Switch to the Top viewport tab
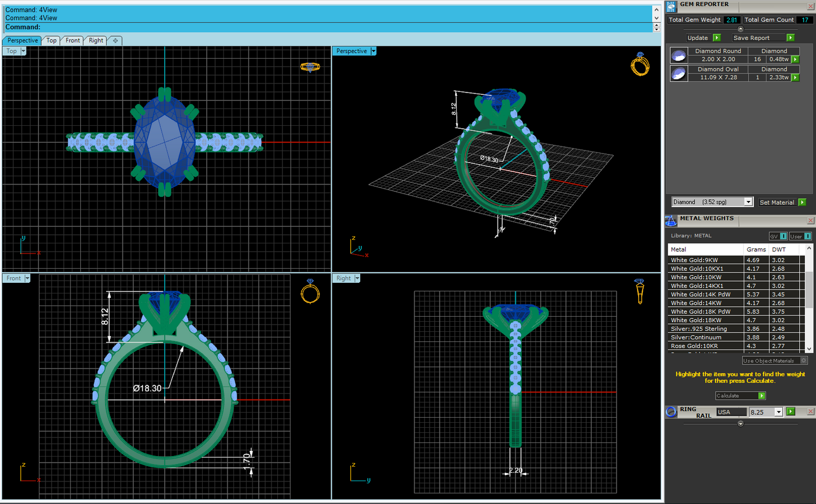 51,41
